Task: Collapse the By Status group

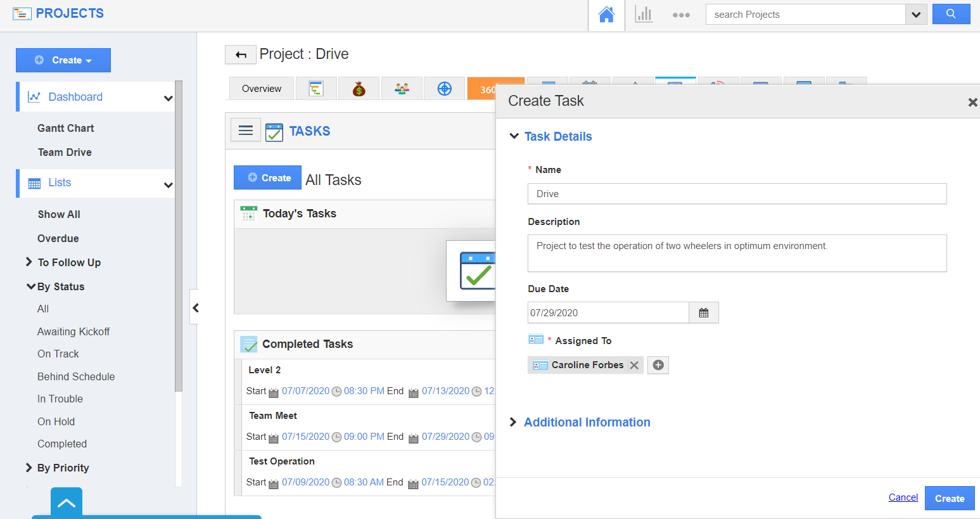Action: pos(30,286)
